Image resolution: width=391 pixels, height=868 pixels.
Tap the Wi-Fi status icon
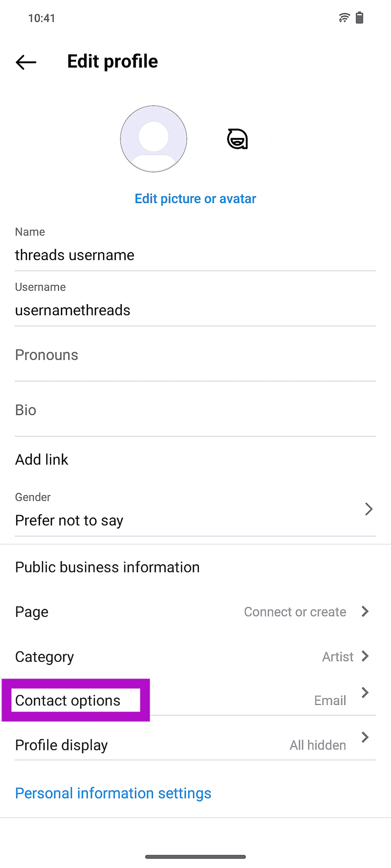(344, 18)
